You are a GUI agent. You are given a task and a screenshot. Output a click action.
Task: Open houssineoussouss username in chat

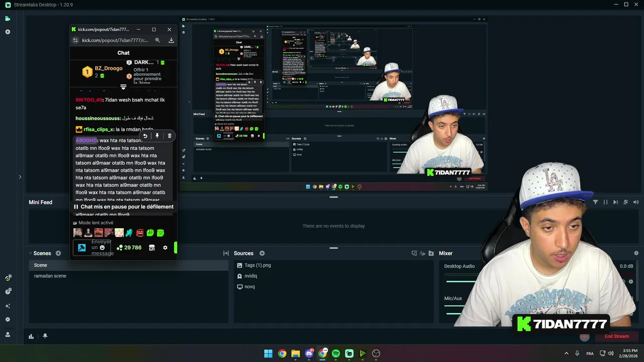(x=98, y=118)
